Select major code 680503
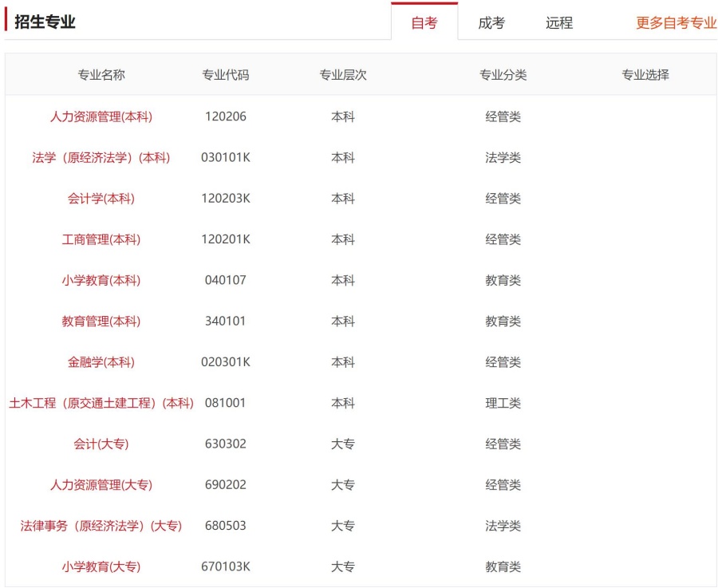 (x=225, y=525)
